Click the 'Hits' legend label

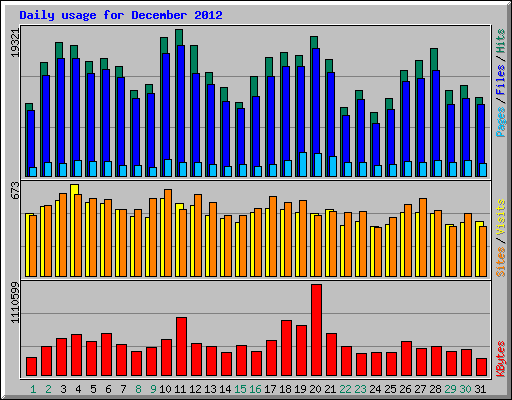pos(501,41)
